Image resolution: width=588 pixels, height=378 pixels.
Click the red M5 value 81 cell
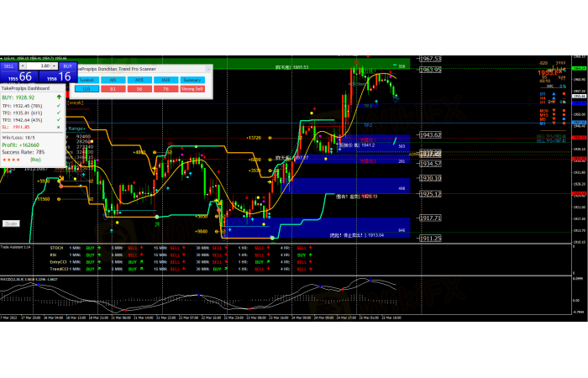tap(113, 87)
